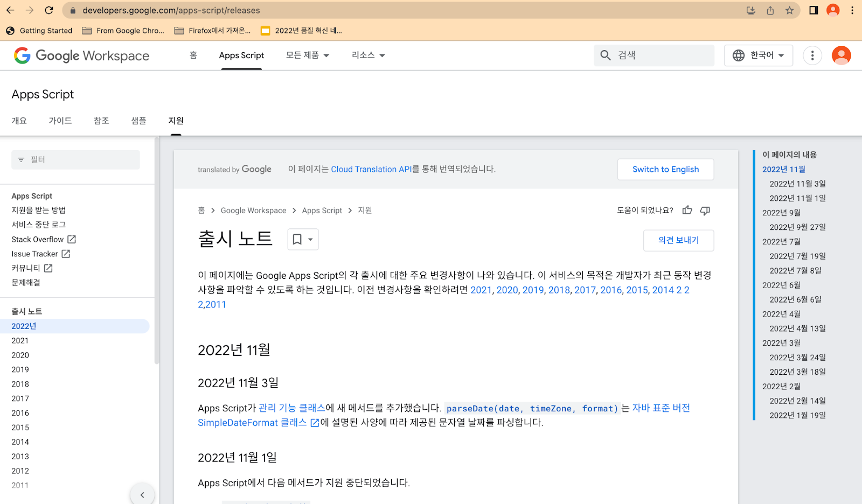Click the bookmark icon next to 출시 노트
This screenshot has width=862, height=504.
(x=297, y=240)
